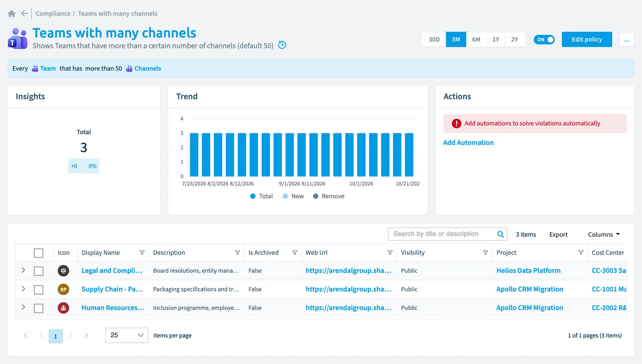Select the 2Y time range
The height and width of the screenshot is (364, 642).
[x=515, y=40]
